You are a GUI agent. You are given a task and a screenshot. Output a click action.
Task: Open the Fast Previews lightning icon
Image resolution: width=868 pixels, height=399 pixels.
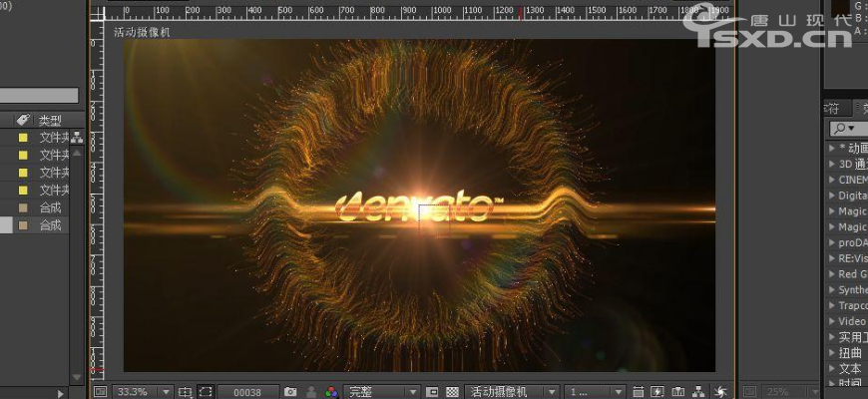[x=657, y=392]
